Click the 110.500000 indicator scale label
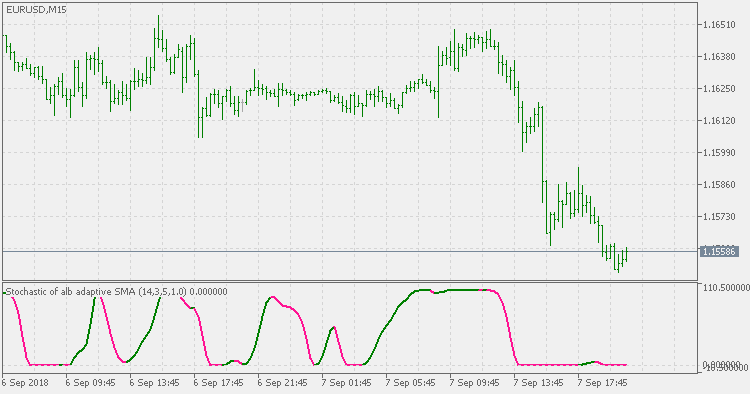750x394 pixels. pos(726,287)
